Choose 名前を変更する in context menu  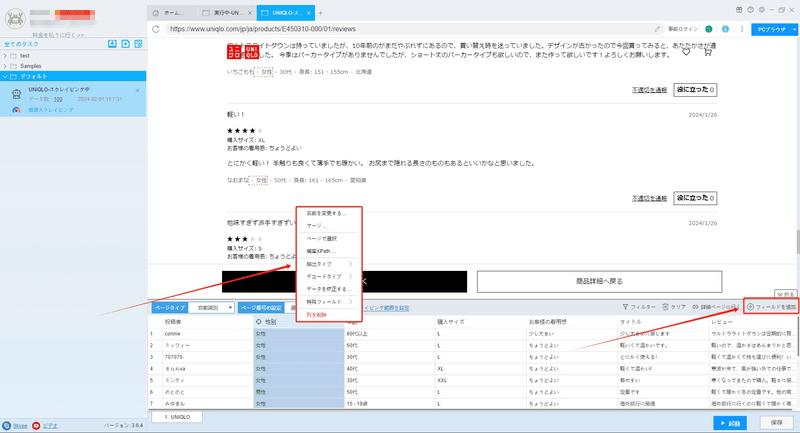click(329, 213)
